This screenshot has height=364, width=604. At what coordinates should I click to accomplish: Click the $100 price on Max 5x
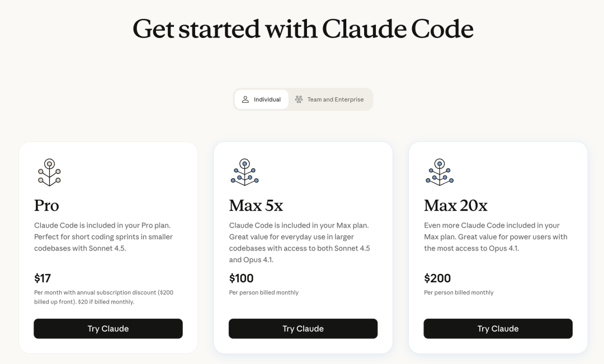[x=241, y=278]
